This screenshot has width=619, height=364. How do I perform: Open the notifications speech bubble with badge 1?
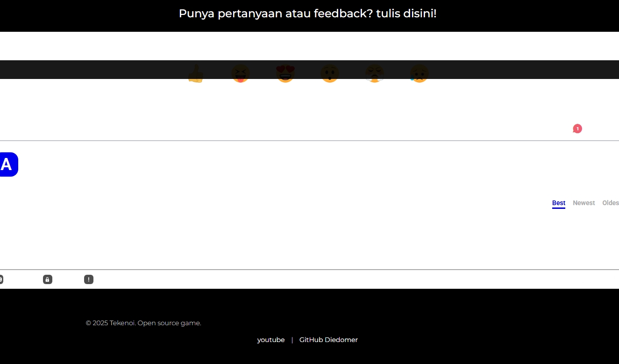point(577,128)
